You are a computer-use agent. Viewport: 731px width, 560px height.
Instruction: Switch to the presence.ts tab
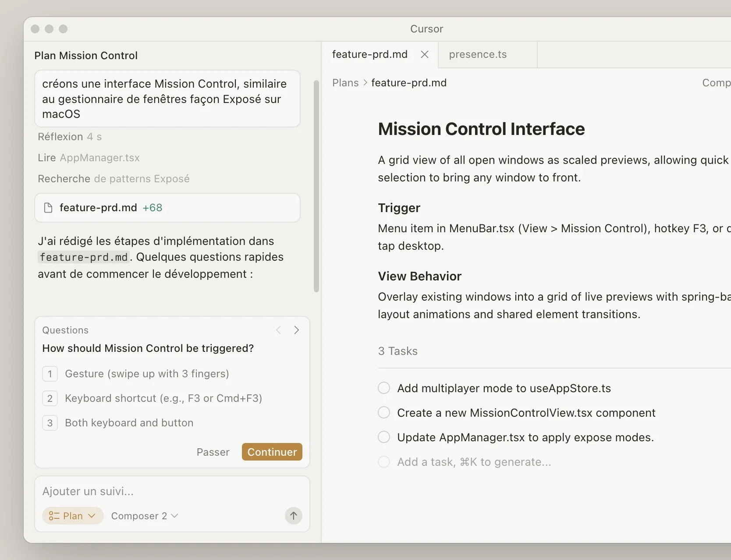[x=478, y=54]
